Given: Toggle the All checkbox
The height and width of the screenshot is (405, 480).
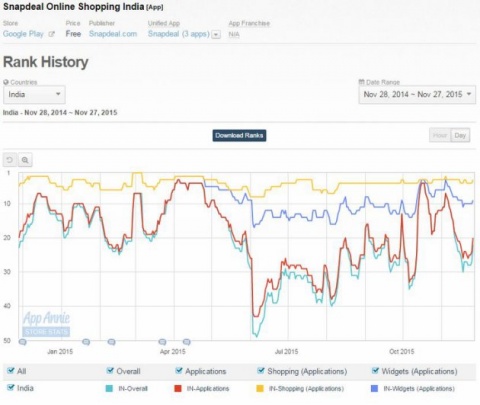Looking at the screenshot, I should point(11,371).
